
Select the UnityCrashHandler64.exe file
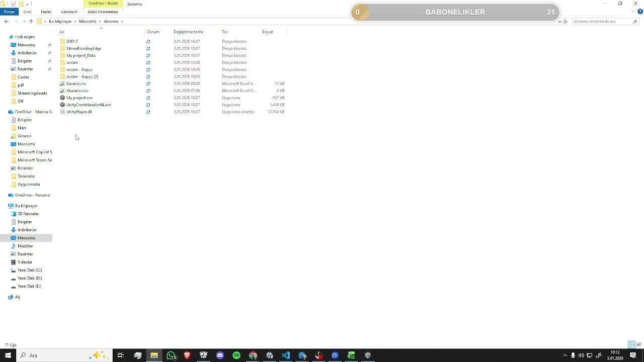89,105
